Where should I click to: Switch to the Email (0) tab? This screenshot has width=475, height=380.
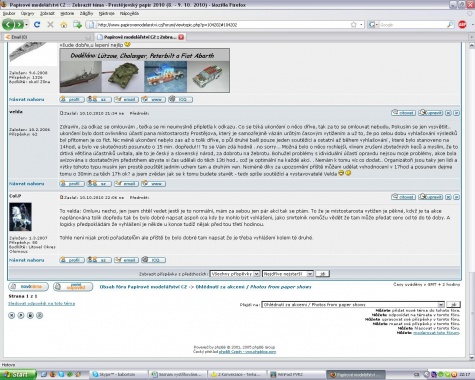pos(47,37)
